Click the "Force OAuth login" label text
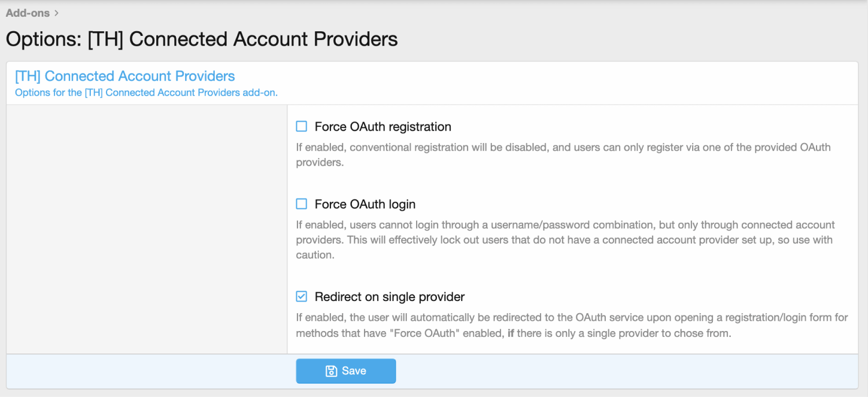The width and height of the screenshot is (868, 397). click(x=365, y=204)
